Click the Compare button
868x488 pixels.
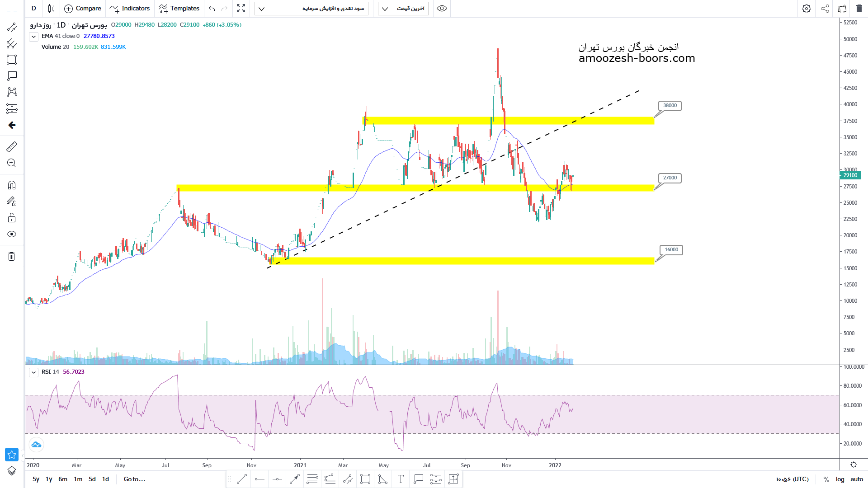point(83,9)
